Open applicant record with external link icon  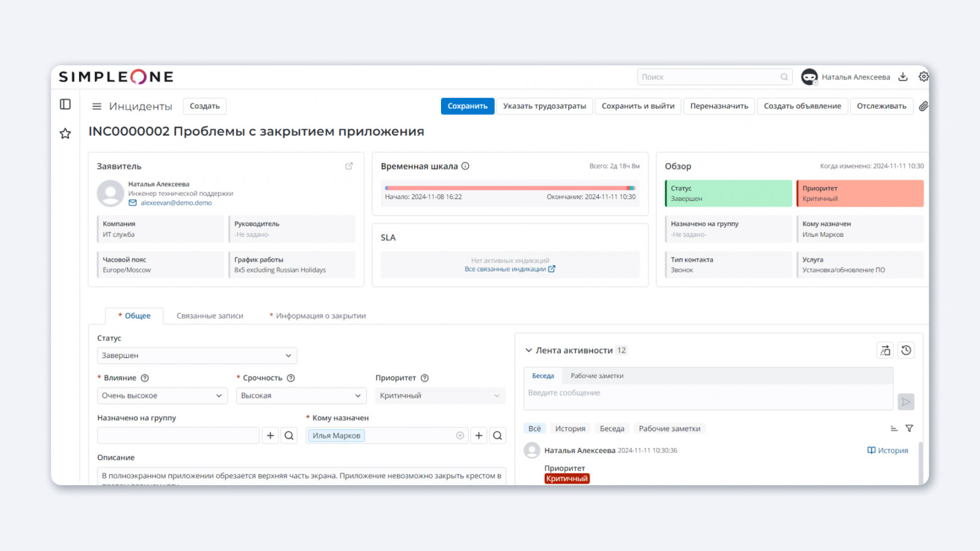pos(349,166)
